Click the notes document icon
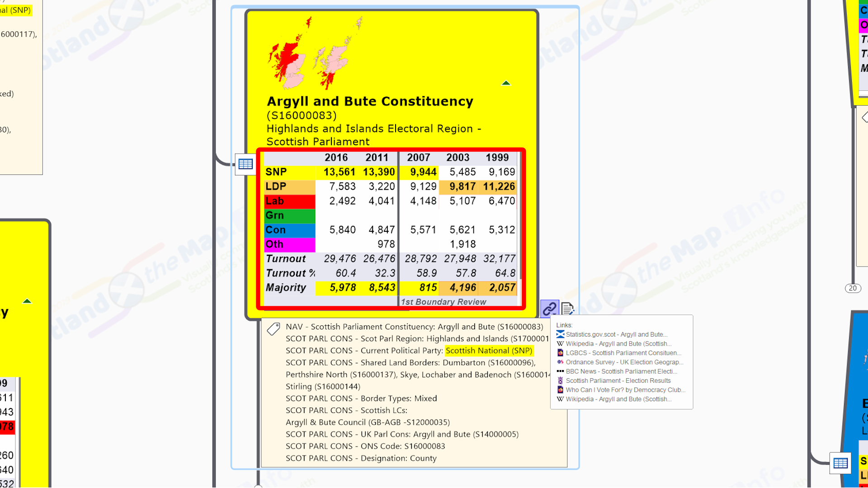The width and height of the screenshot is (868, 488). coord(567,309)
